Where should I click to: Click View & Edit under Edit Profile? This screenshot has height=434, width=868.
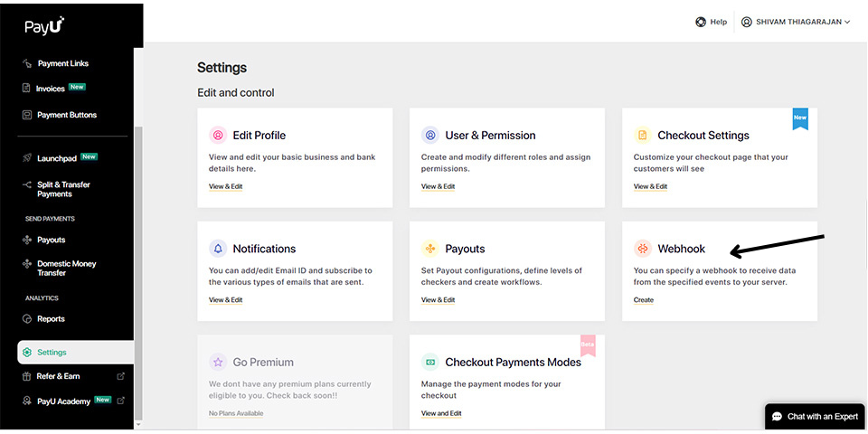pos(225,186)
